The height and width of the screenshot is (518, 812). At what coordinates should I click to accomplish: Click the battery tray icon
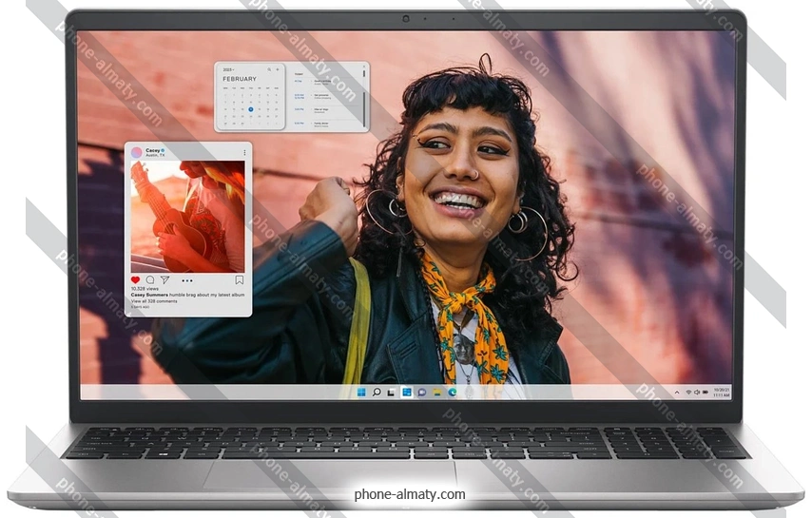pos(706,393)
